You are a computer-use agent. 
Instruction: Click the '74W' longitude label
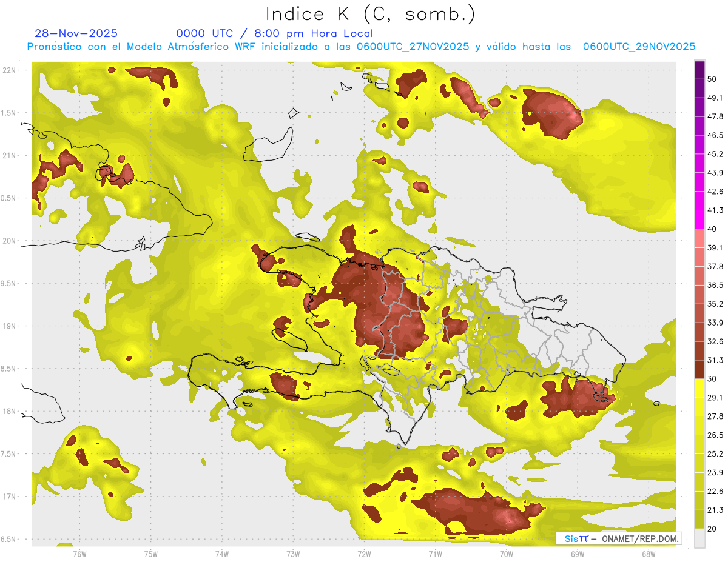pos(222,554)
